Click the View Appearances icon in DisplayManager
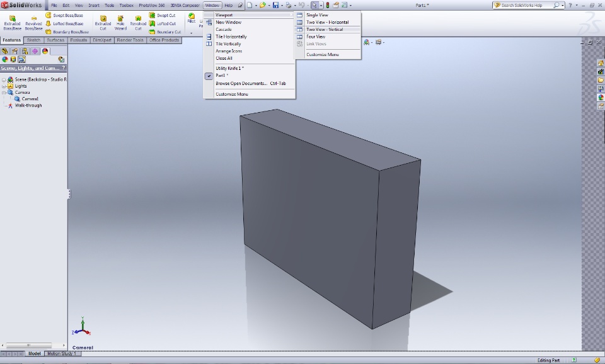Viewport: 605px width, 364px height. pos(4,59)
